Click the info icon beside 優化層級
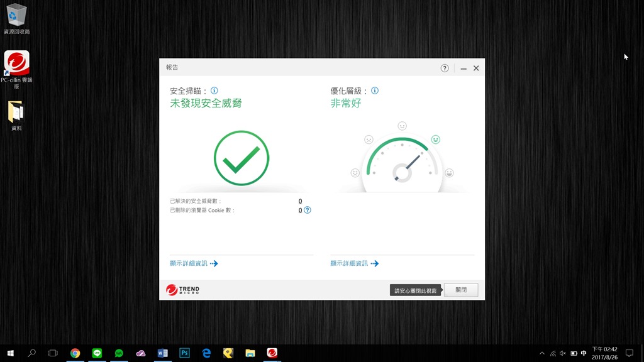The width and height of the screenshot is (644, 362). point(375,90)
